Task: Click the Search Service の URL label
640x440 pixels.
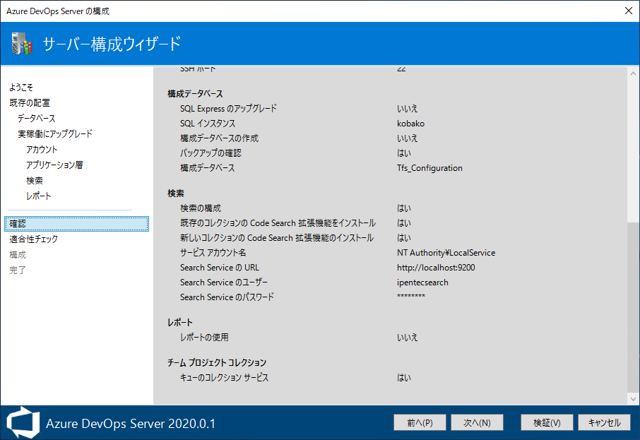Action: pos(220,267)
